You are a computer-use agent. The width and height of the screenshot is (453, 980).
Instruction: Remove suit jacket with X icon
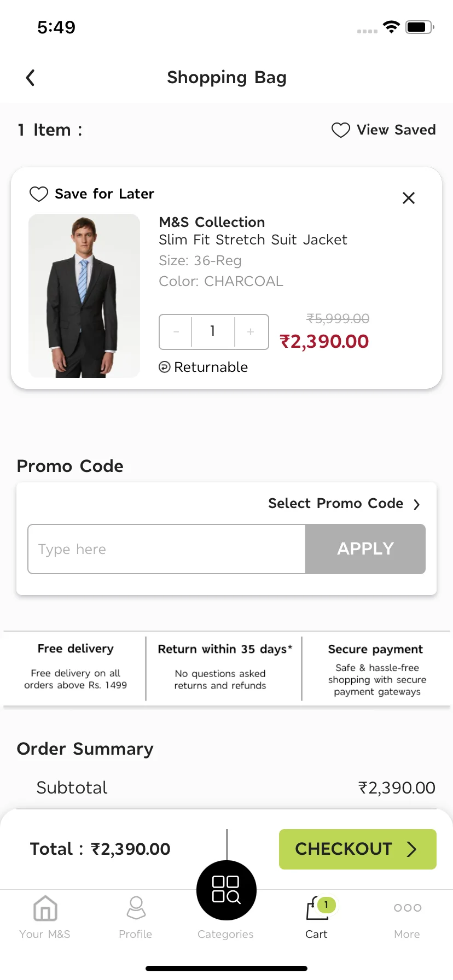[x=409, y=198]
